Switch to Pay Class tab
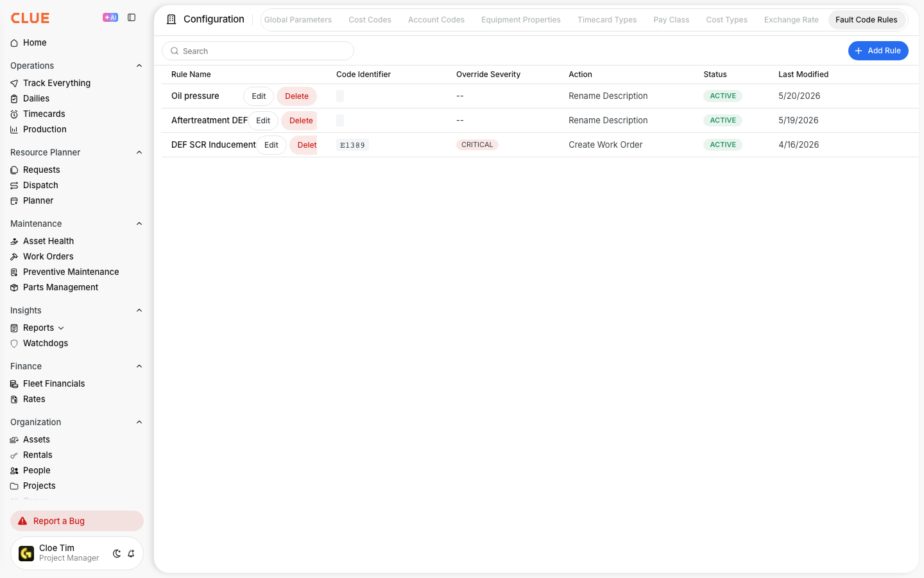This screenshot has height=578, width=924. [671, 20]
